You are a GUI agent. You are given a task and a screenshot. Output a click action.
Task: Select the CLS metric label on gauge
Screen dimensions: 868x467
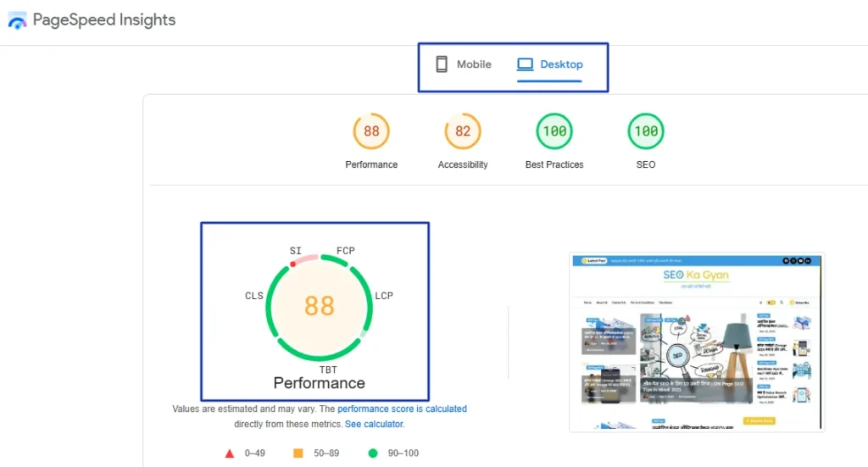click(254, 296)
